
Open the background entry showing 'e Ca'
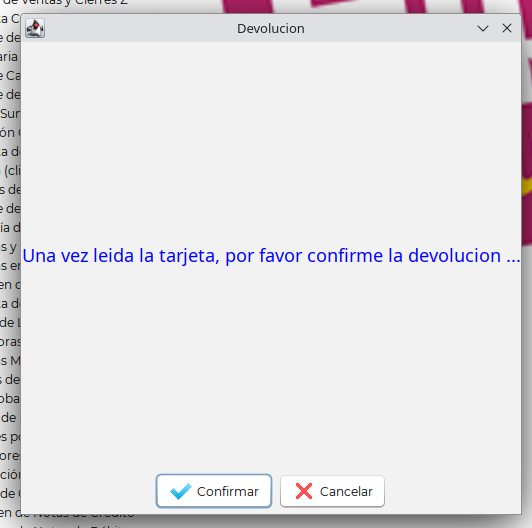click(10, 76)
